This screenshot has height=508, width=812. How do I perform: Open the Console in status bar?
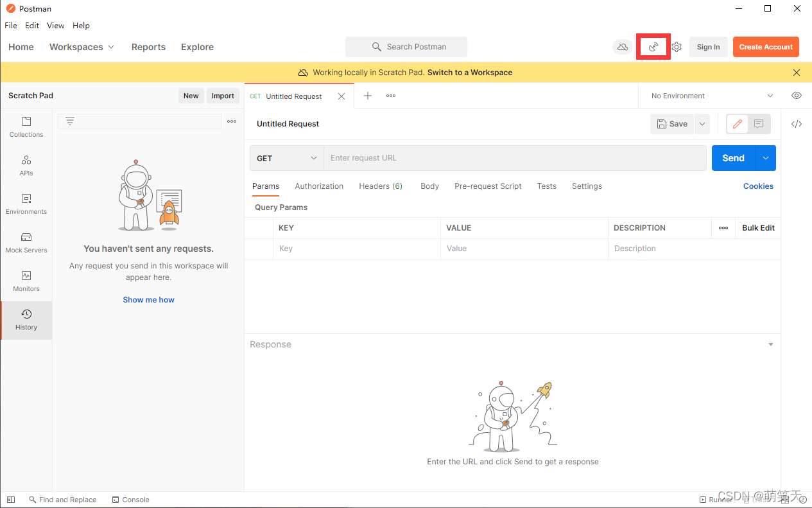click(131, 500)
